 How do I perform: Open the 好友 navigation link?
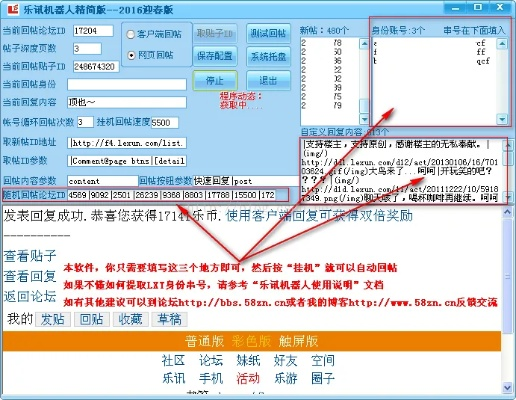(x=286, y=360)
